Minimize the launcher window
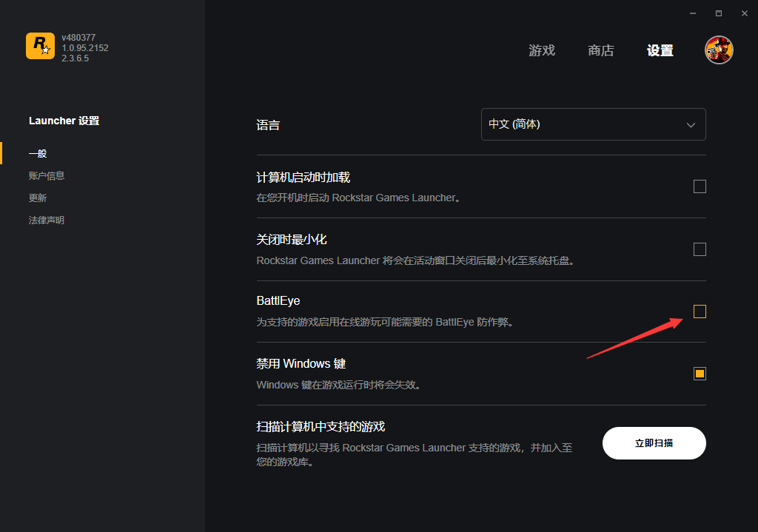The image size is (758, 532). [694, 13]
